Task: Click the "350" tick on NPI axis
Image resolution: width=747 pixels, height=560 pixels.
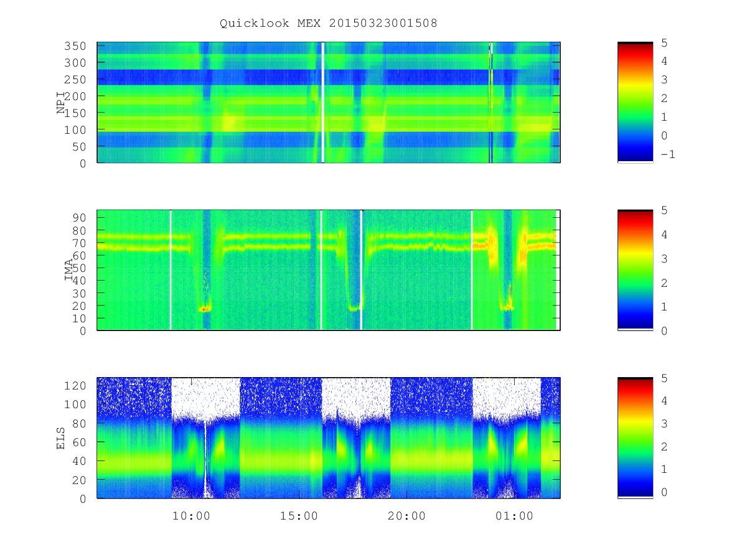Action: pyautogui.click(x=76, y=47)
